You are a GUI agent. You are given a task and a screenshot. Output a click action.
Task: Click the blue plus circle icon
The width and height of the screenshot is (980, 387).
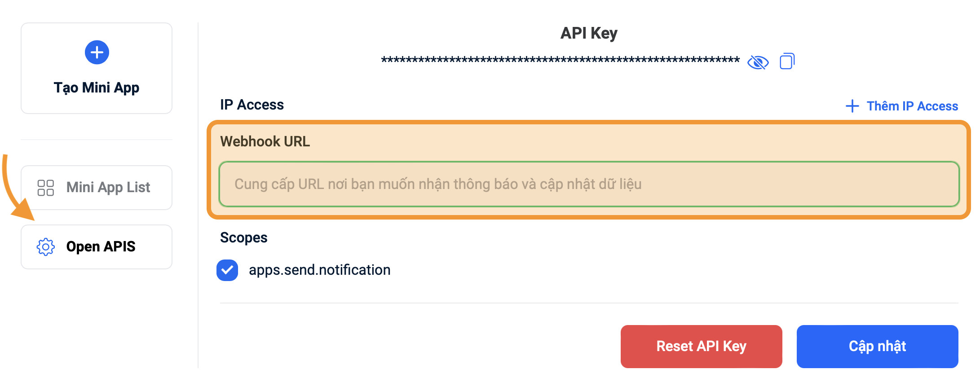tap(97, 53)
